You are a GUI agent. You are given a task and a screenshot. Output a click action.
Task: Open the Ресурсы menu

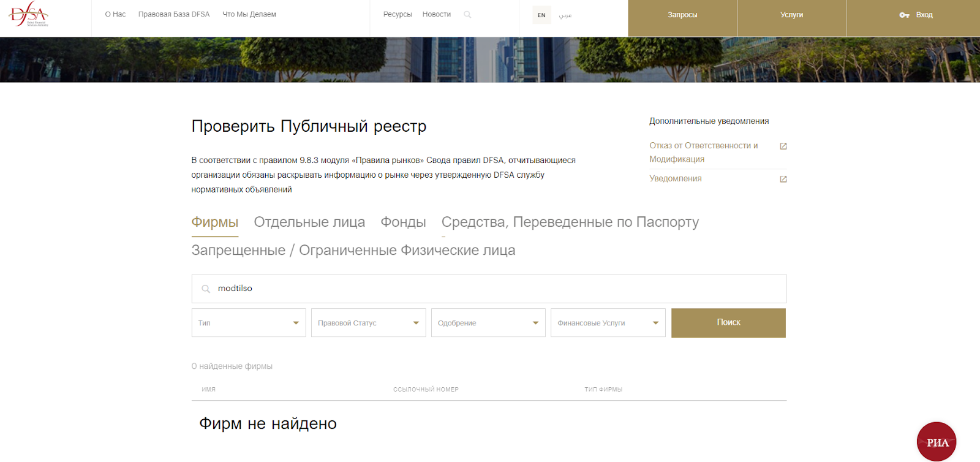tap(398, 14)
